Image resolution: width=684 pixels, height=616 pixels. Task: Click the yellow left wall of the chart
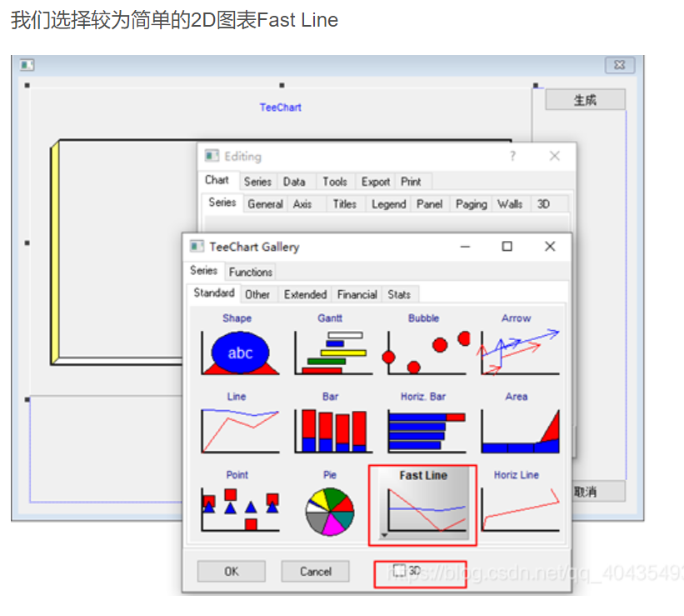pos(55,253)
